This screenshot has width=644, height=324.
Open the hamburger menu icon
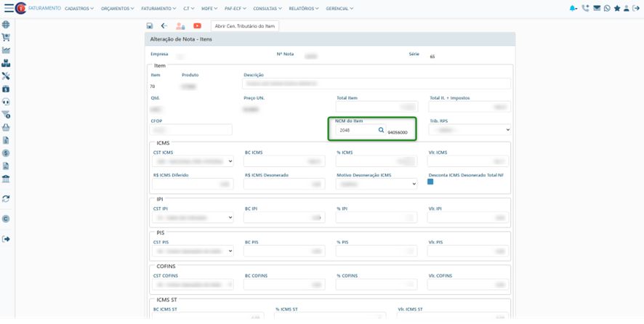point(9,8)
